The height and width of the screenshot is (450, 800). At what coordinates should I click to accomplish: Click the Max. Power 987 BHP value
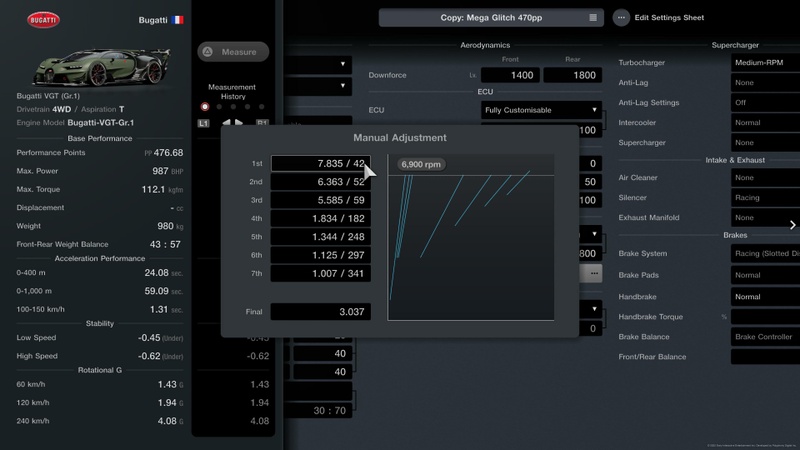point(167,171)
